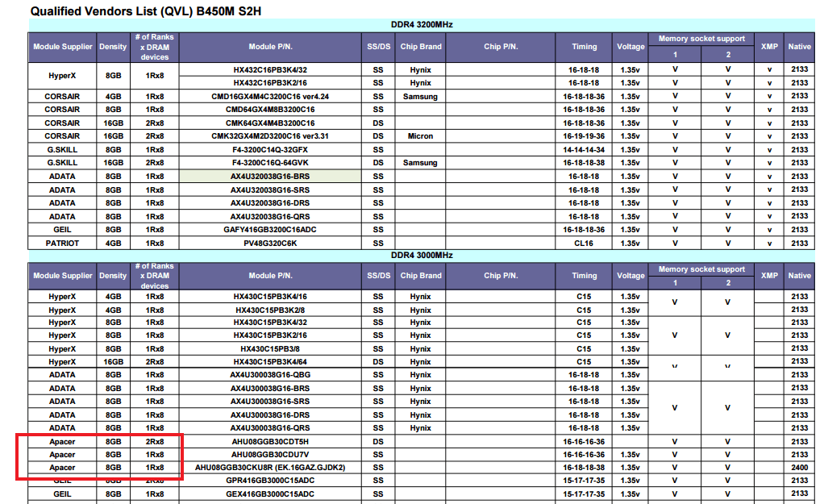Image resolution: width=824 pixels, height=504 pixels.
Task: Select the HX430C15PB3K4/32 cell
Action: [270, 323]
